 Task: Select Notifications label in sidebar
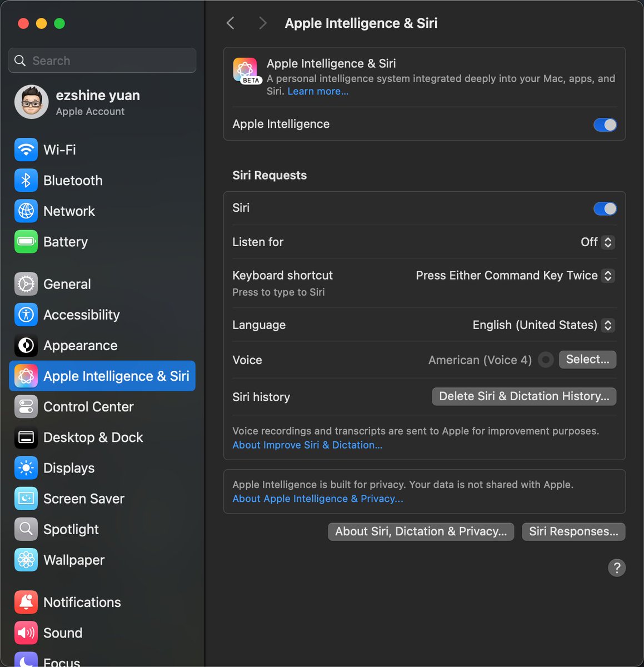pyautogui.click(x=82, y=602)
